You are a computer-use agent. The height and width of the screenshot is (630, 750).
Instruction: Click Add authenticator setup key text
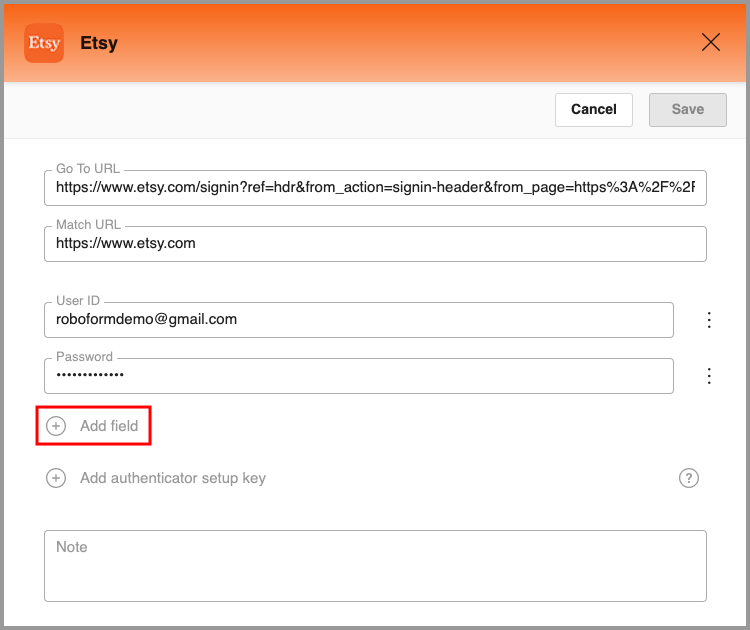pos(173,478)
